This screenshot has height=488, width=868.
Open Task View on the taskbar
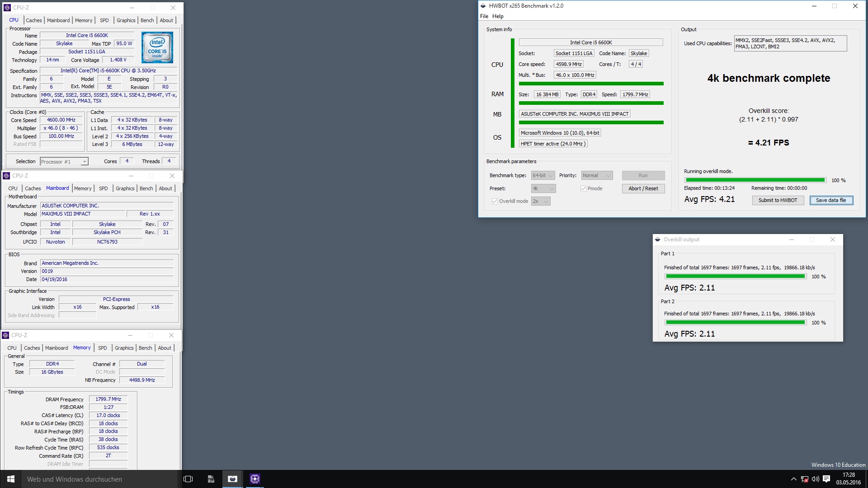188,479
